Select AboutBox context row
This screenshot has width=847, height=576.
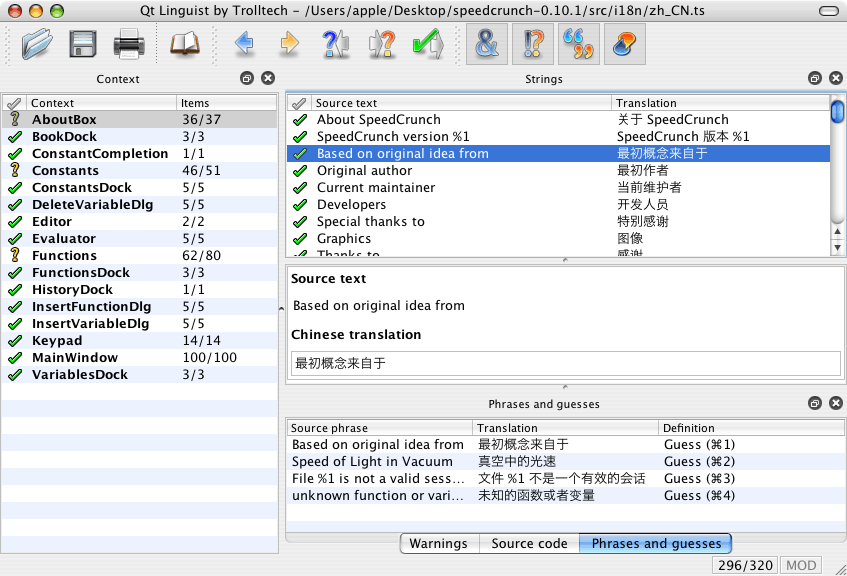[x=139, y=119]
